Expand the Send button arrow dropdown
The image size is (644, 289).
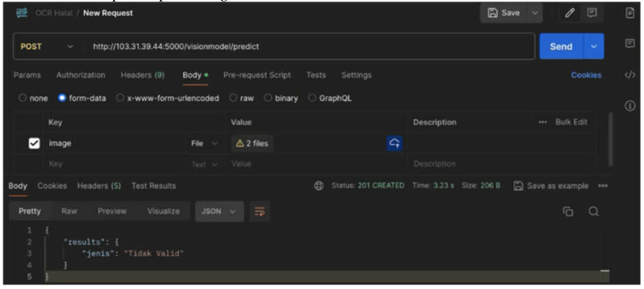click(x=594, y=47)
